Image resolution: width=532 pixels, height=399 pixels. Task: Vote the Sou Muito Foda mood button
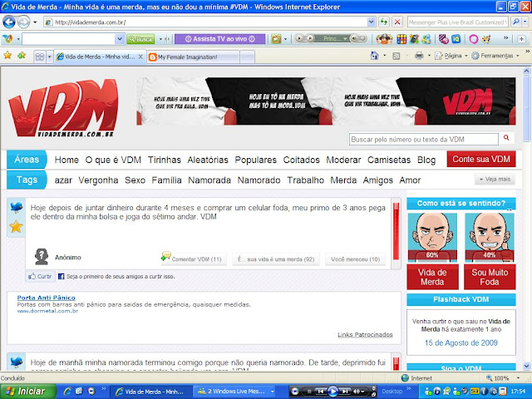[x=490, y=277]
